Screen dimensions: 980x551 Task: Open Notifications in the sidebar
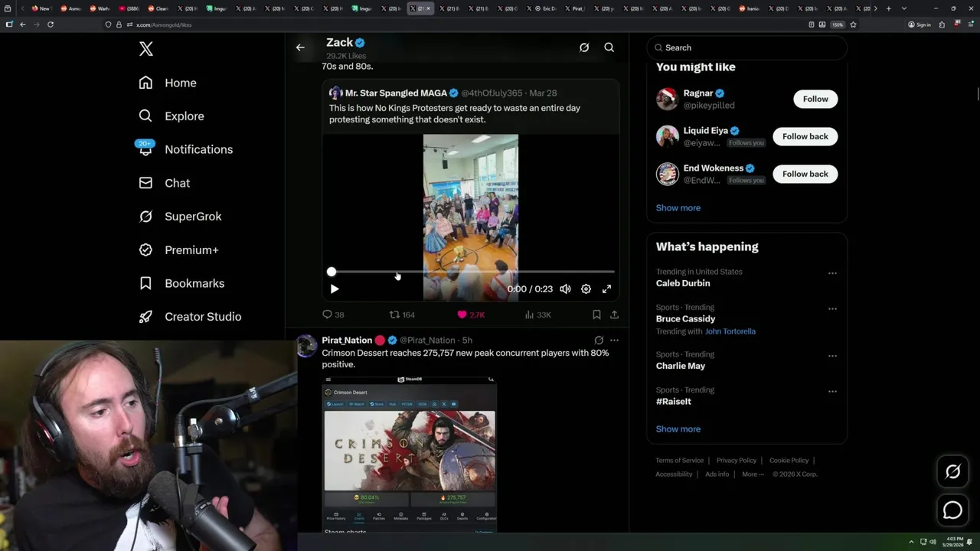(x=185, y=149)
